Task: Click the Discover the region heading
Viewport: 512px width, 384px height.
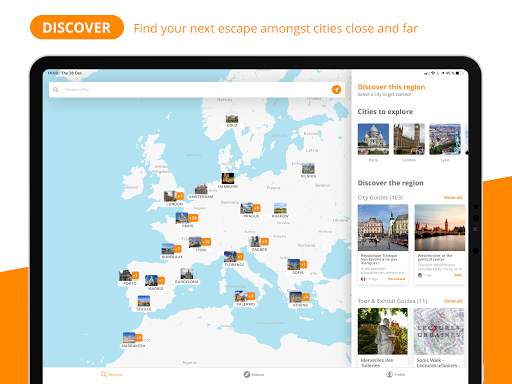Action: [x=391, y=183]
